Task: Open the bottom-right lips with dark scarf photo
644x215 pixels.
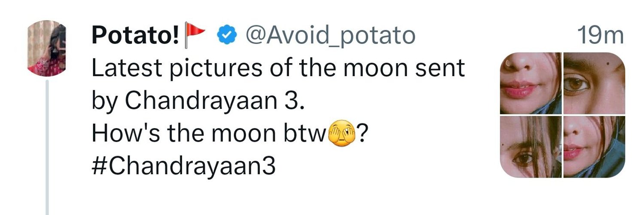Action: pos(594,147)
